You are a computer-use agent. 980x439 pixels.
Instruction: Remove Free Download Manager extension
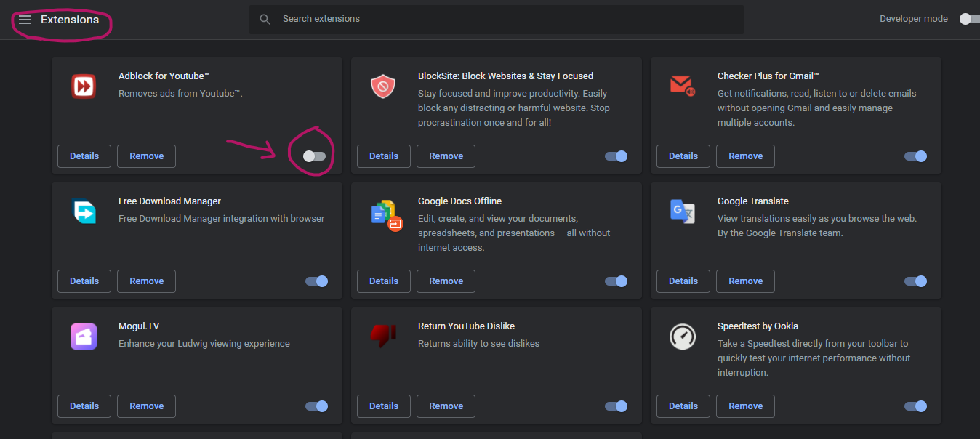(147, 281)
